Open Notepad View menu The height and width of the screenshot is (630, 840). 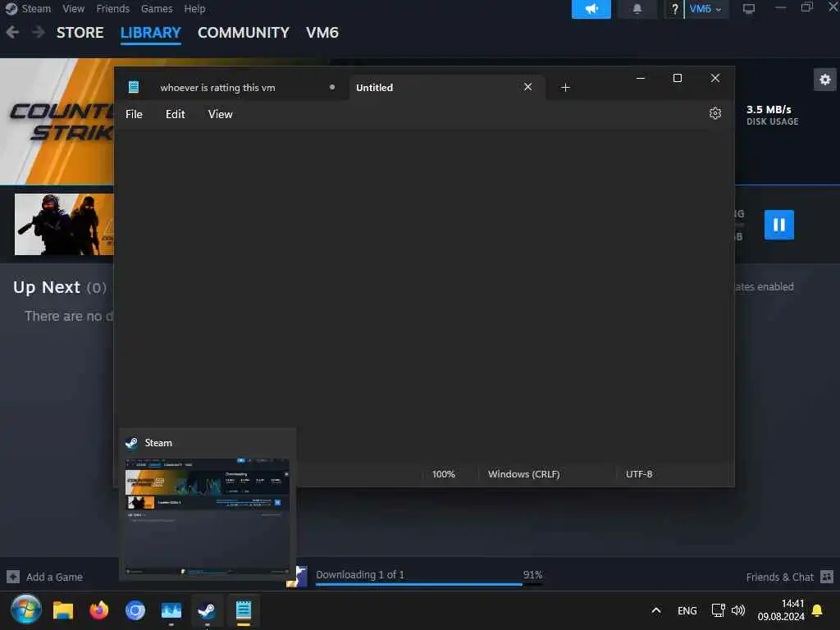coord(220,114)
